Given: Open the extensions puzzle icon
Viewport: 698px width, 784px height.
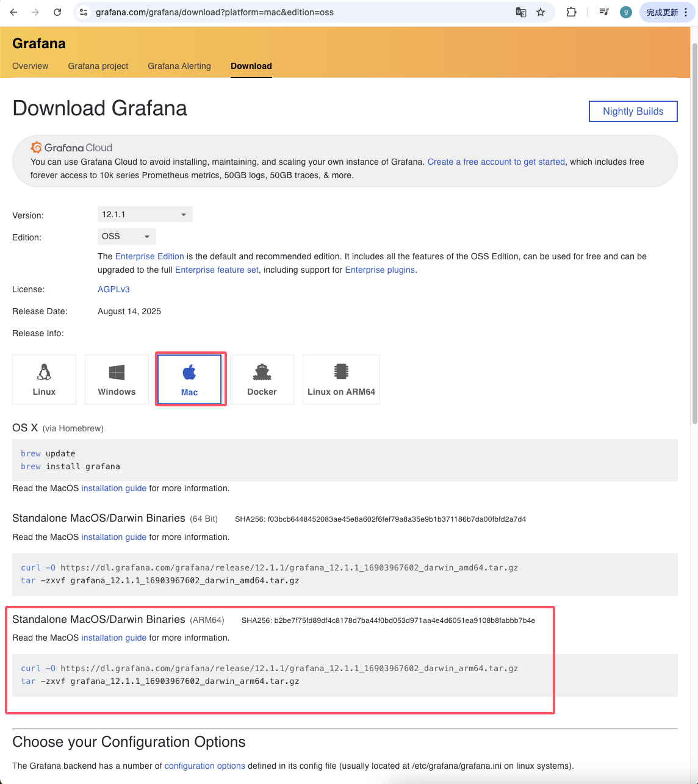Looking at the screenshot, I should coord(571,12).
